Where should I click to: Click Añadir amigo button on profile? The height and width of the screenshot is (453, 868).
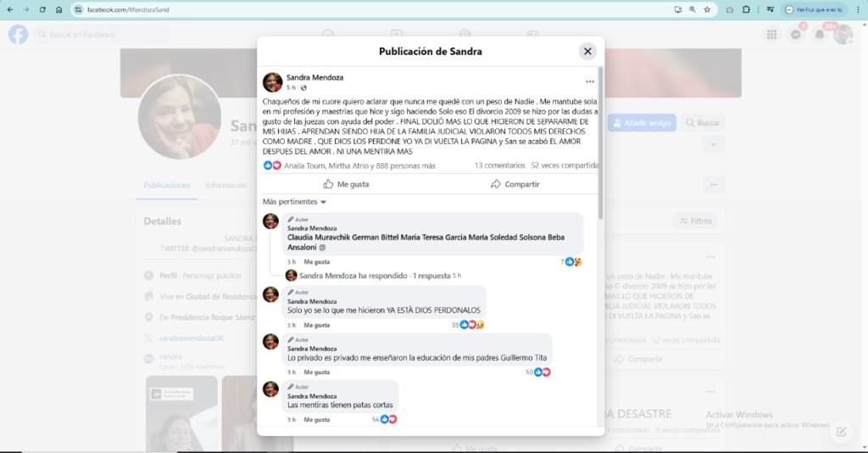(643, 123)
